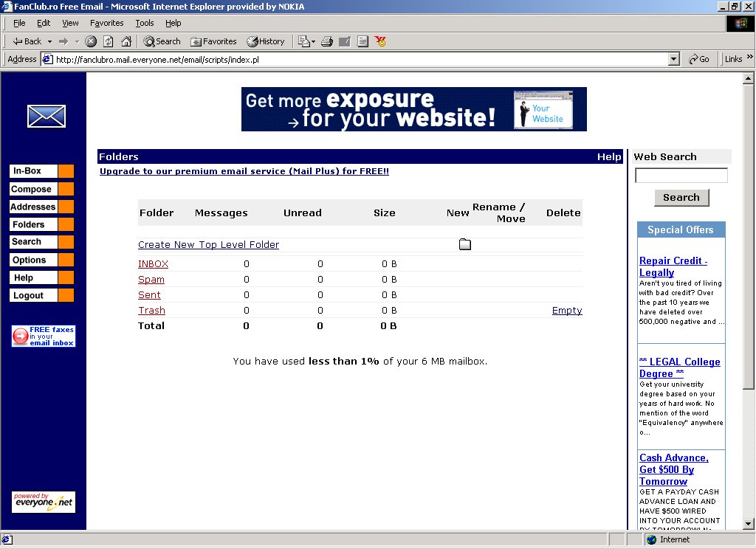756x549 pixels.
Task: Click Create New Top Level Folder link
Action: pyautogui.click(x=208, y=244)
